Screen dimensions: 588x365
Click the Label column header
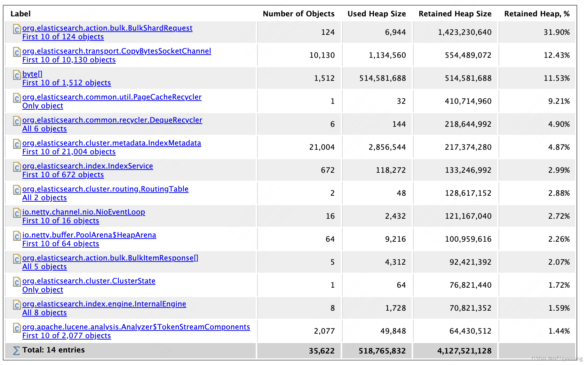click(x=21, y=14)
